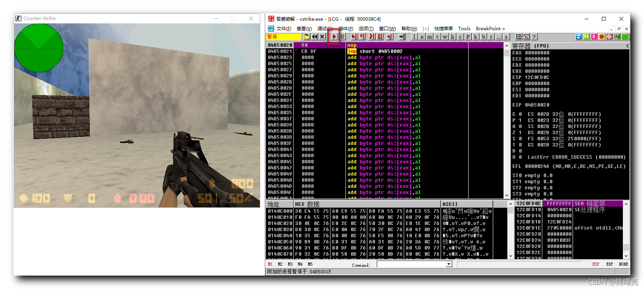Click the Restart program rewind icon
Image resolution: width=644 pixels, height=289 pixels.
[x=315, y=37]
